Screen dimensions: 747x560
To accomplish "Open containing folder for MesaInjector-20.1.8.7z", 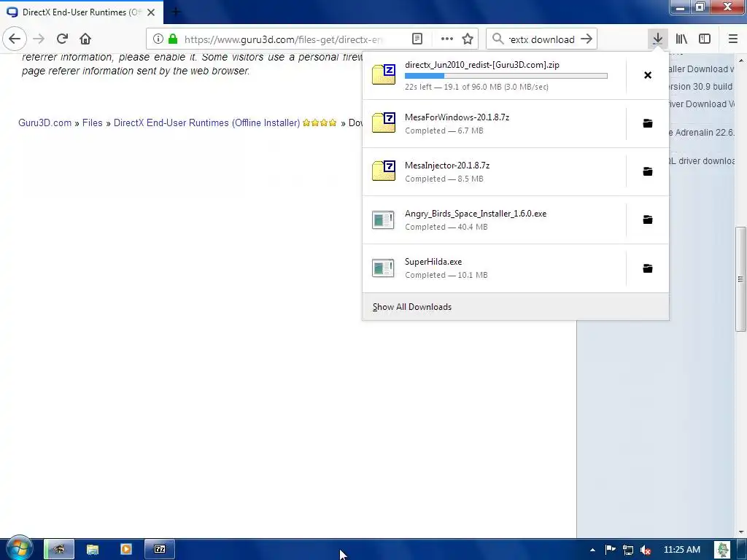I will click(x=648, y=171).
